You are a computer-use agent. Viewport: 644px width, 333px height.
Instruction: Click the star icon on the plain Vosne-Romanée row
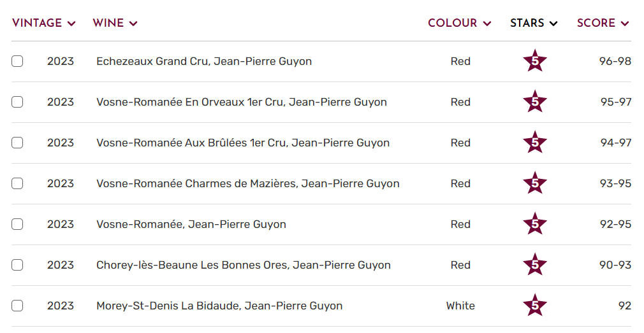pos(534,224)
